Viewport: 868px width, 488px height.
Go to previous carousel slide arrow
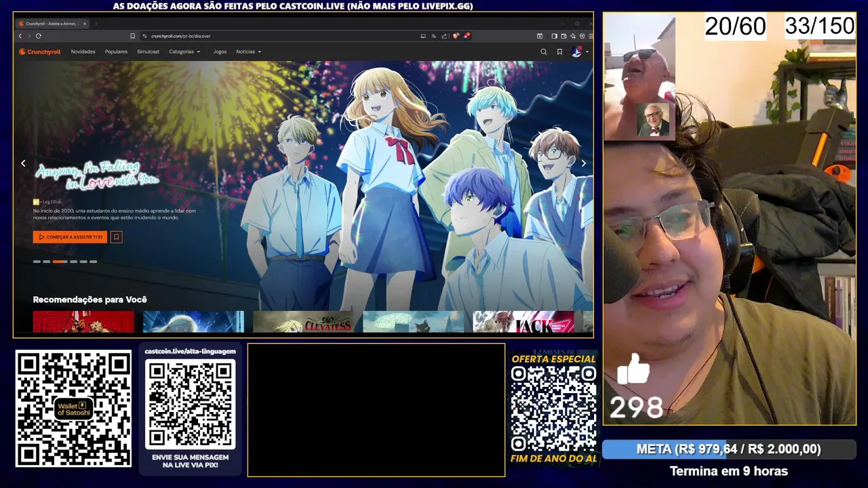tap(23, 163)
